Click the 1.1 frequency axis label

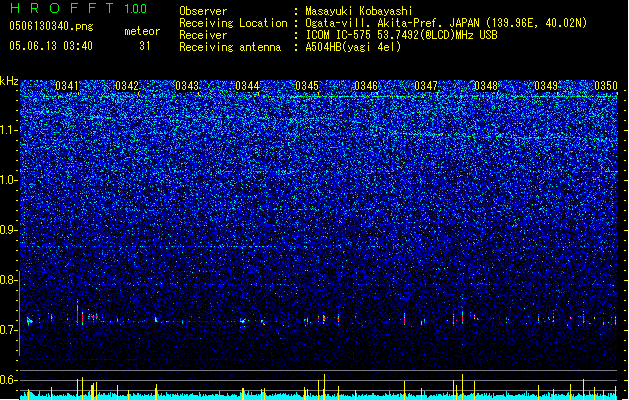tap(9, 130)
